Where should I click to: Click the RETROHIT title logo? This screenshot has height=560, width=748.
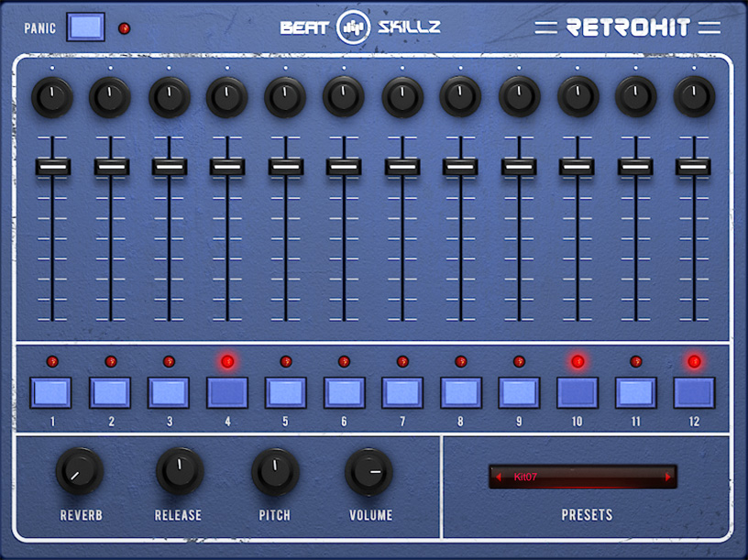click(x=628, y=27)
